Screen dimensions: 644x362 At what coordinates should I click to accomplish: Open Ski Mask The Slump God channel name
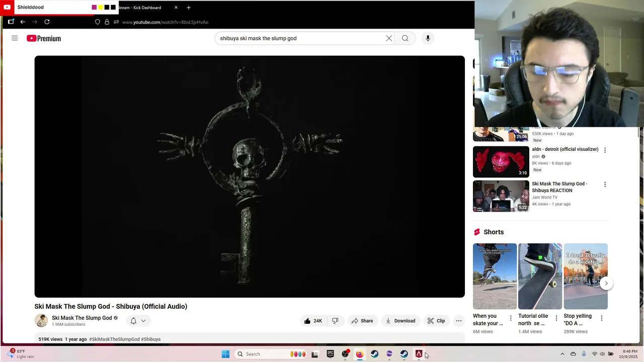click(x=82, y=318)
